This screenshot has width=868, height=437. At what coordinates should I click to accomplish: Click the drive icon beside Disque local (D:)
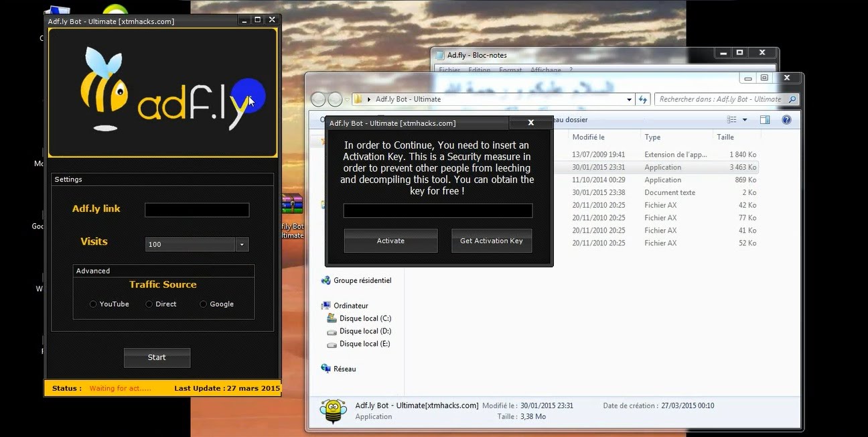tap(332, 331)
